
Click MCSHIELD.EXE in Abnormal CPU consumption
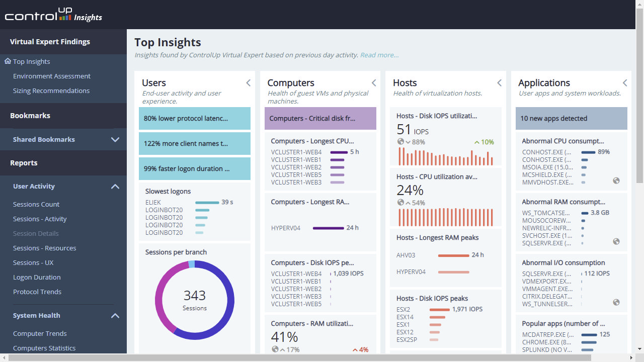(547, 174)
